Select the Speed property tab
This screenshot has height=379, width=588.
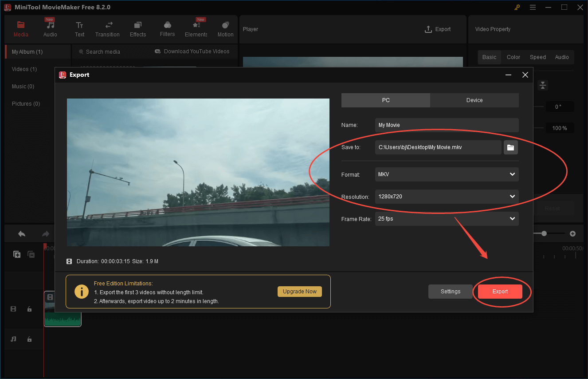538,57
